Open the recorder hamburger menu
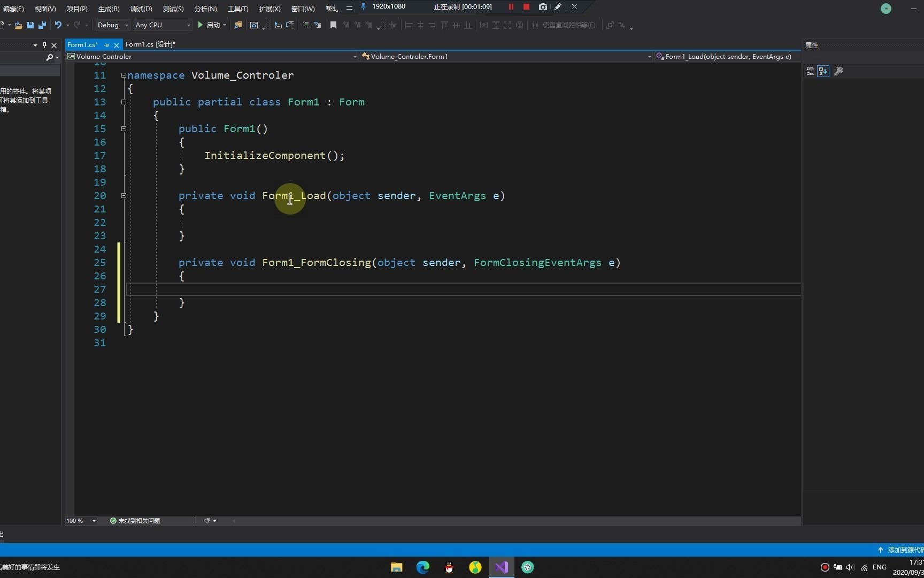 [349, 7]
